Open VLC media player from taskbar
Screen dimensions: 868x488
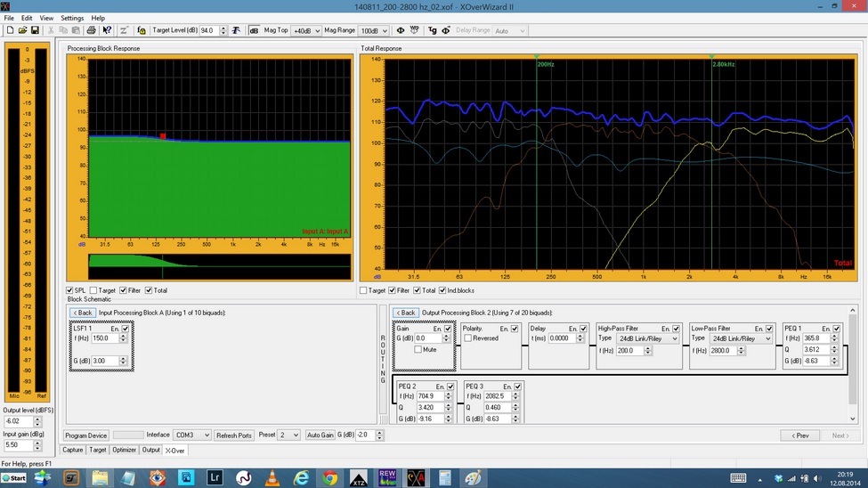[x=272, y=477]
